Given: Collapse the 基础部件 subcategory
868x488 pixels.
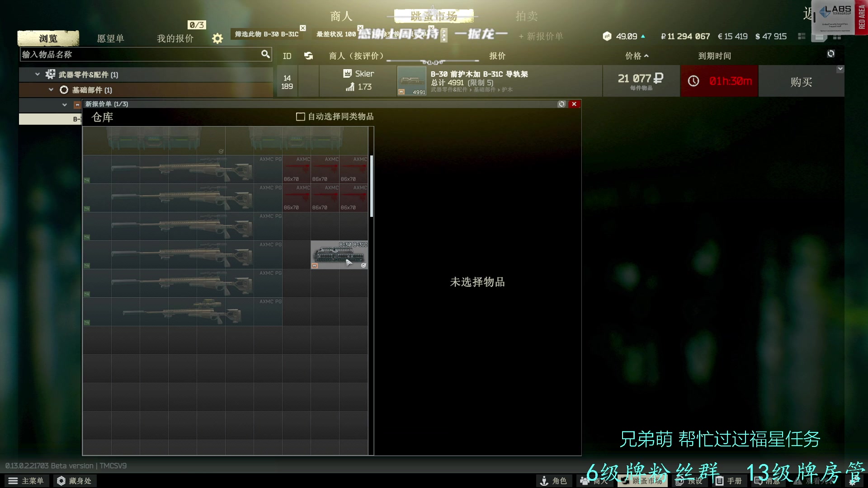Looking at the screenshot, I should [51, 90].
